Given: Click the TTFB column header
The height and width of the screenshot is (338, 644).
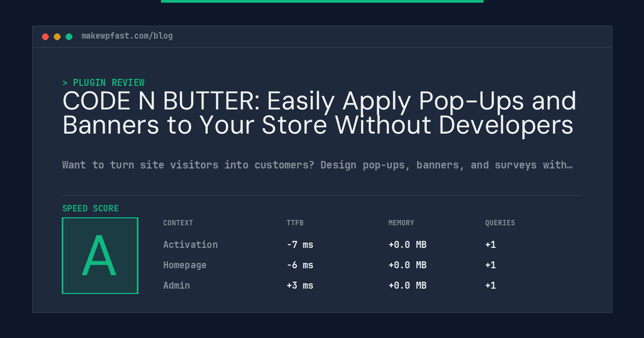Looking at the screenshot, I should pyautogui.click(x=295, y=223).
